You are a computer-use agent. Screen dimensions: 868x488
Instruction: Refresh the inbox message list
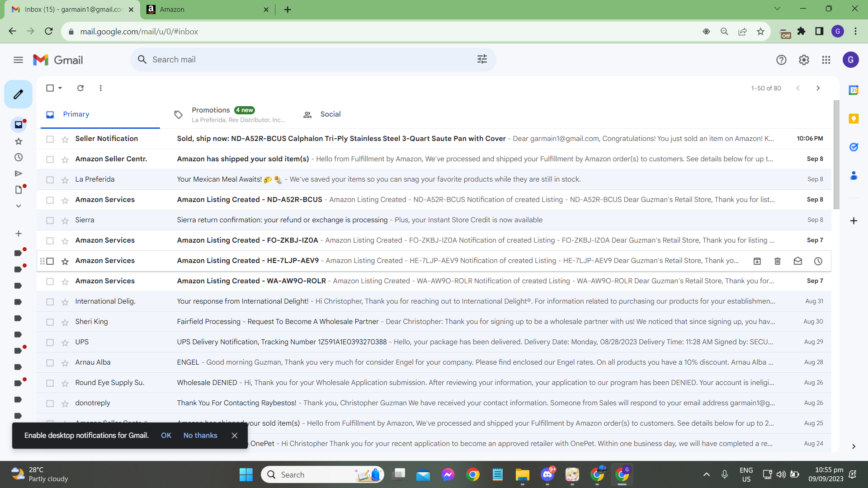pos(80,88)
